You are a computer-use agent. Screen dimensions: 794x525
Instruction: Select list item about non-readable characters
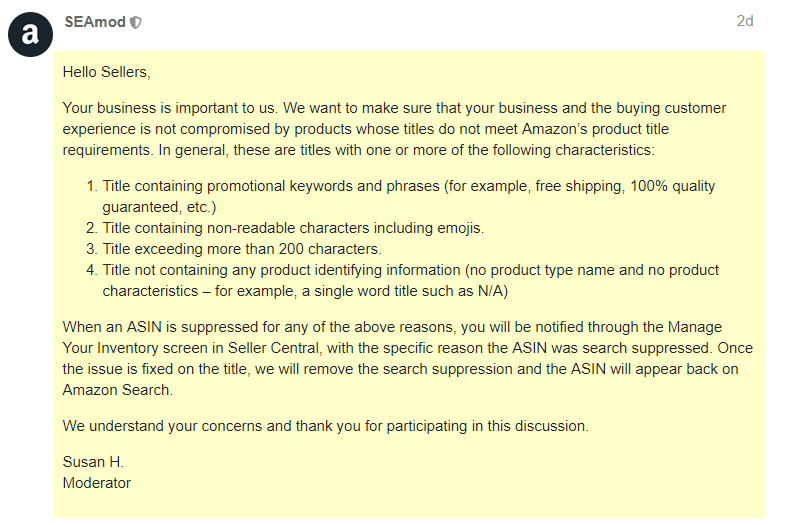285,228
